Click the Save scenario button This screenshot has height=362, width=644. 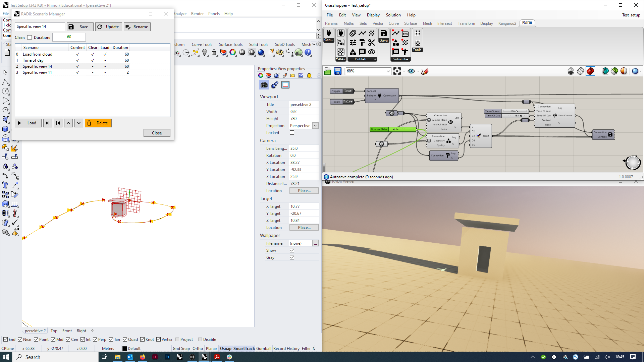[x=80, y=27]
